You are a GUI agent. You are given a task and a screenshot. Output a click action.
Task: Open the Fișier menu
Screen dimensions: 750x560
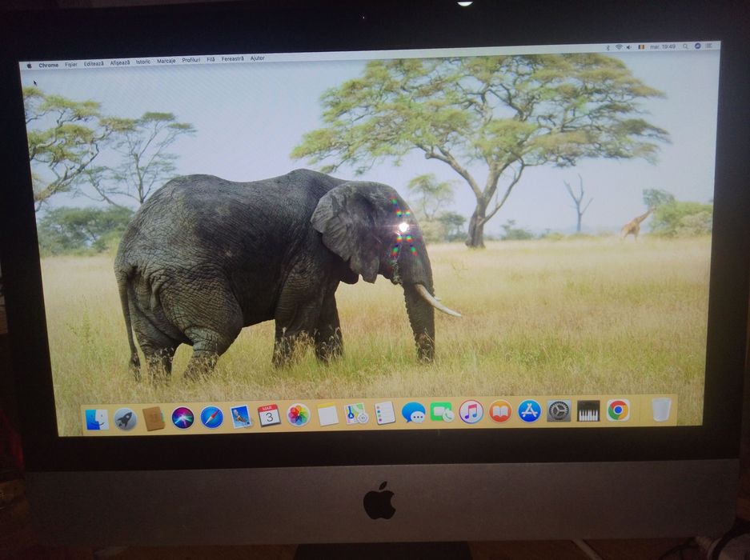(71, 64)
